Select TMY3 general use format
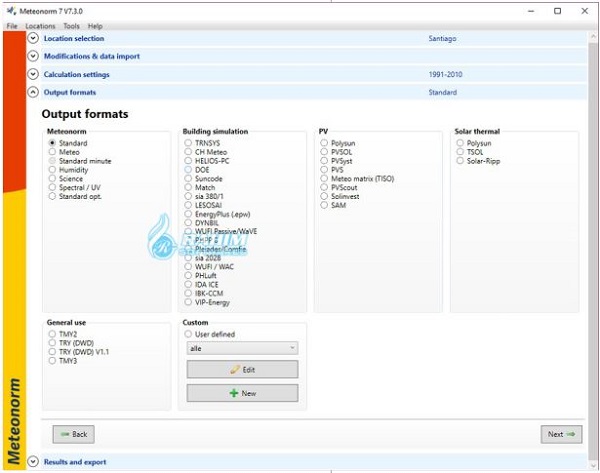Screen dimensions: 600x473 [x=52, y=360]
